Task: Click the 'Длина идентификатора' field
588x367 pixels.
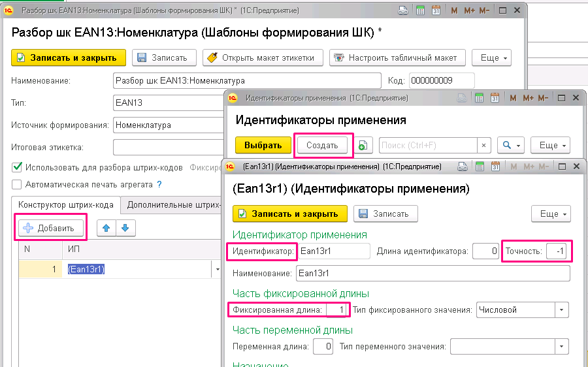Action: coord(485,251)
